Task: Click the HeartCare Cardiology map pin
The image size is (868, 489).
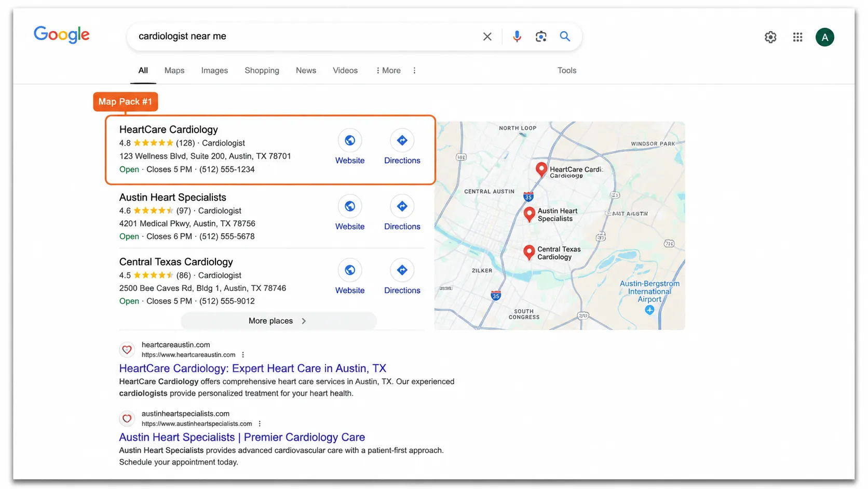Action: [541, 169]
